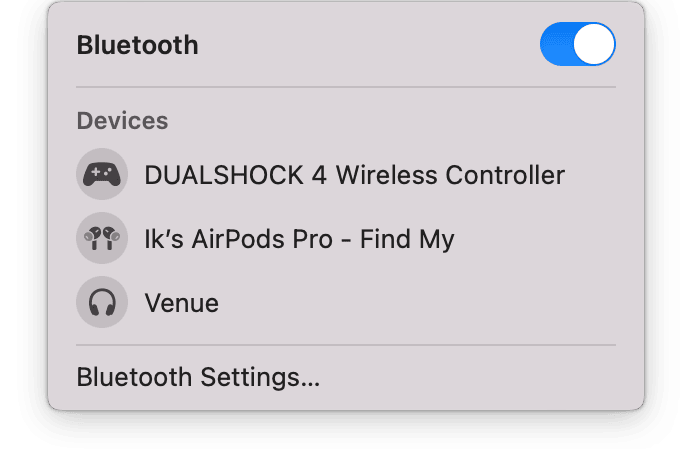The height and width of the screenshot is (466, 692).
Task: Click the Find My text on AirPods row
Action: pos(407,239)
